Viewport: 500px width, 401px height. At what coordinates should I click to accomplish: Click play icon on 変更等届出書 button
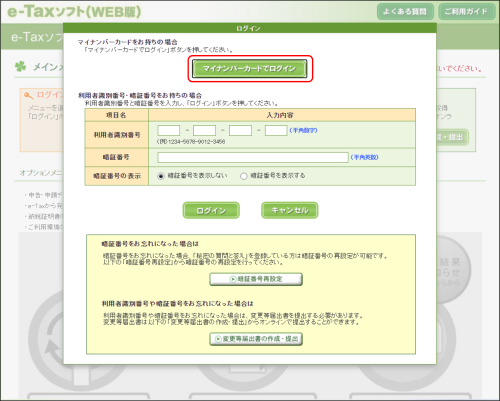pyautogui.click(x=218, y=339)
